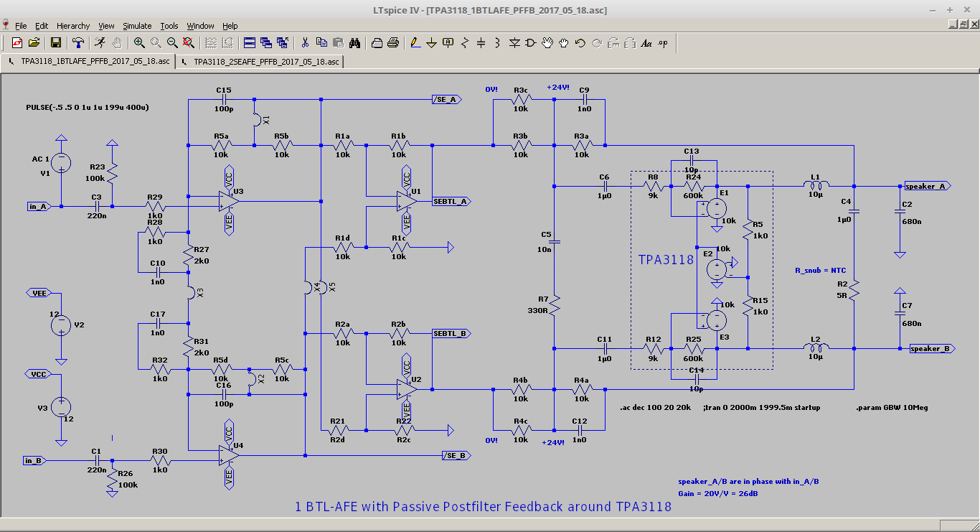This screenshot has height=532, width=980.
Task: Pick the Ground symbol tool
Action: click(x=431, y=43)
